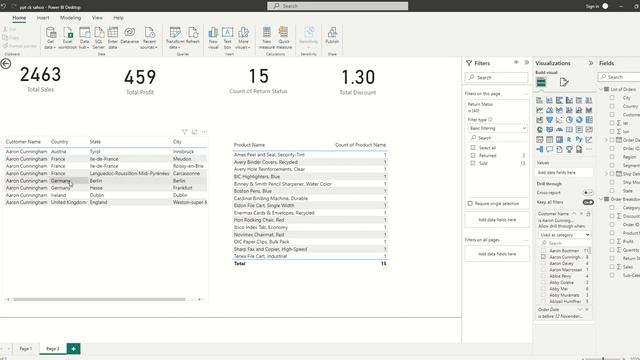This screenshot has width=640, height=360.
Task: Open More visuals menu
Action: tap(243, 38)
